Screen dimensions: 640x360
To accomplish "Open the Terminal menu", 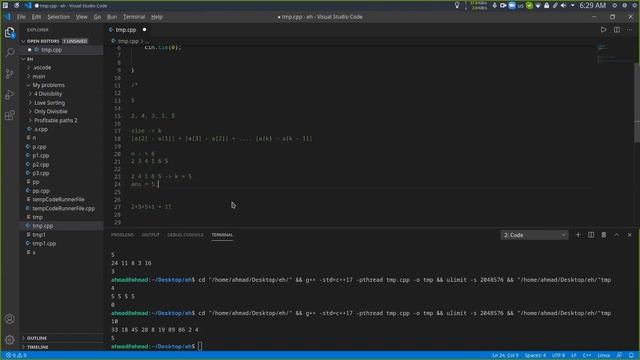I will (134, 17).
